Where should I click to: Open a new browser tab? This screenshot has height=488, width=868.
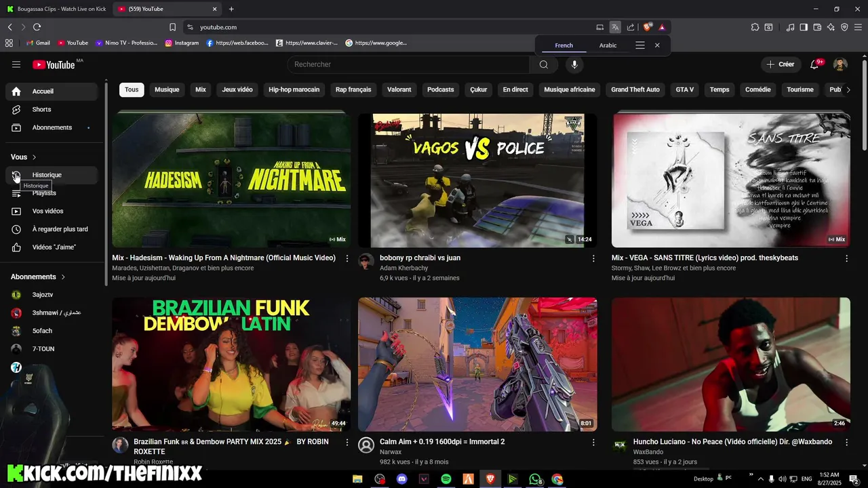point(231,9)
